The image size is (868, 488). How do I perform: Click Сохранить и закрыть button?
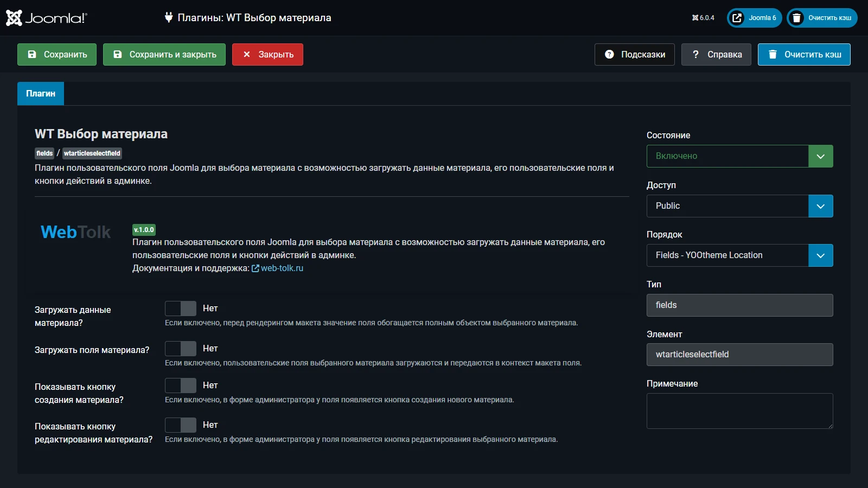pos(164,54)
